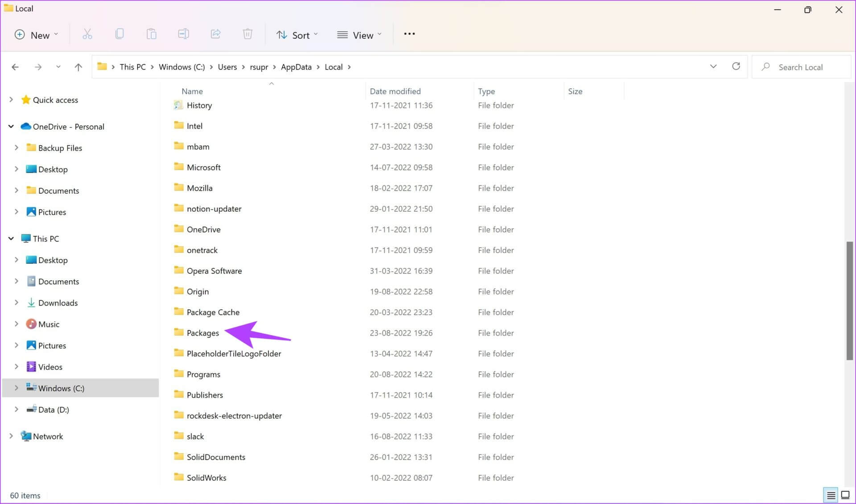Screen dimensions: 856x504
Task: Open the New dropdown menu
Action: [x=37, y=35]
